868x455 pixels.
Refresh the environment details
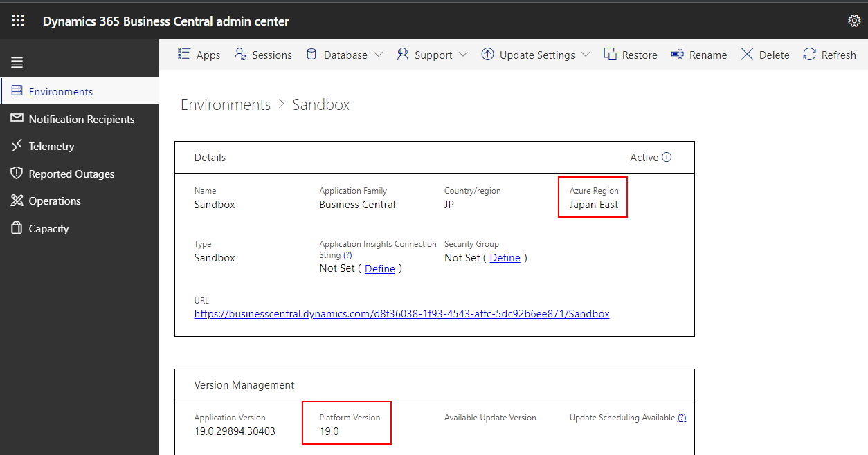point(829,55)
